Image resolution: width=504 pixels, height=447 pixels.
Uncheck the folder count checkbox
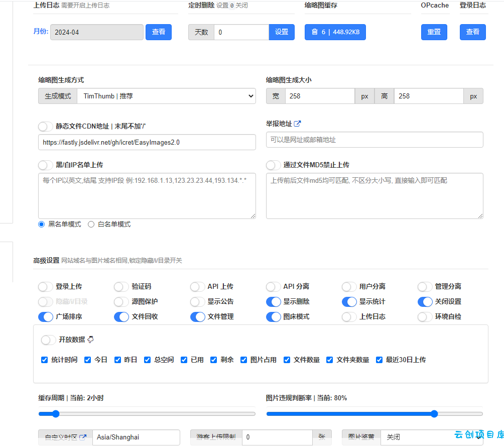[x=329, y=360]
